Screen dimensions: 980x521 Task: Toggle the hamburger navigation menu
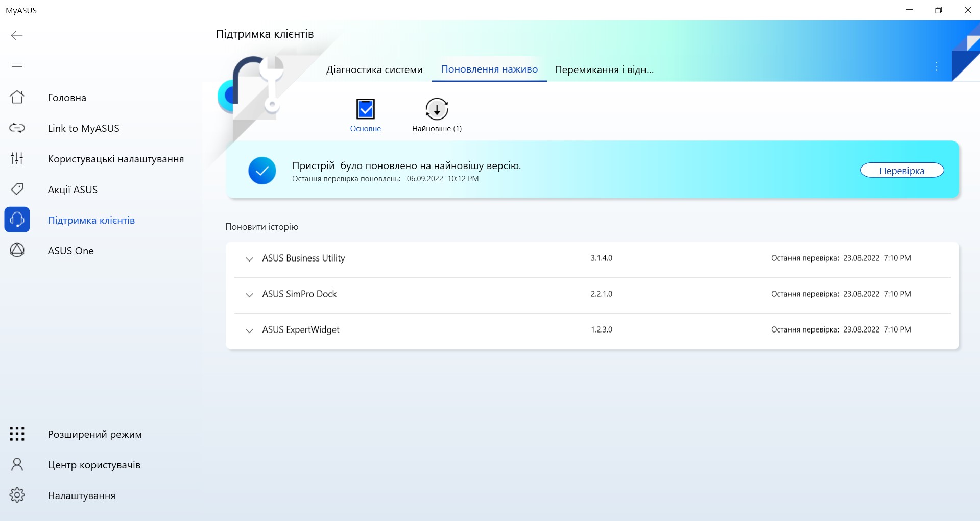pyautogui.click(x=17, y=66)
